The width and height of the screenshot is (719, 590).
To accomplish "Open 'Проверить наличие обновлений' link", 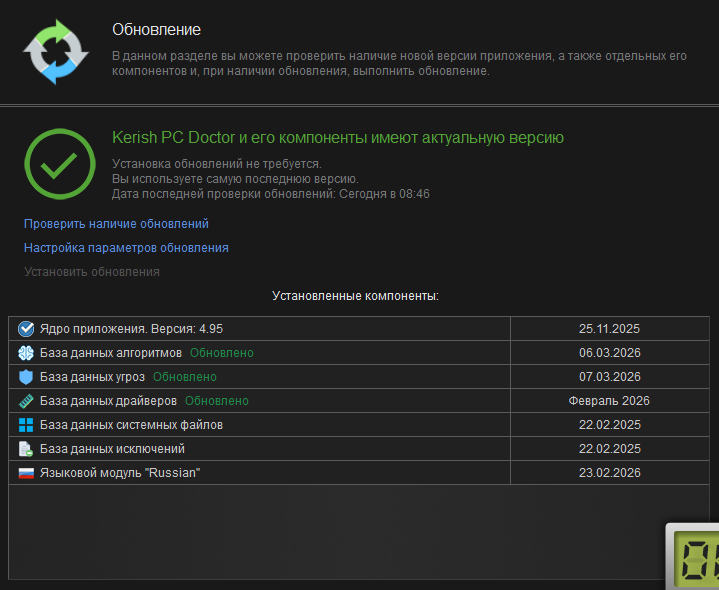I will [x=116, y=224].
